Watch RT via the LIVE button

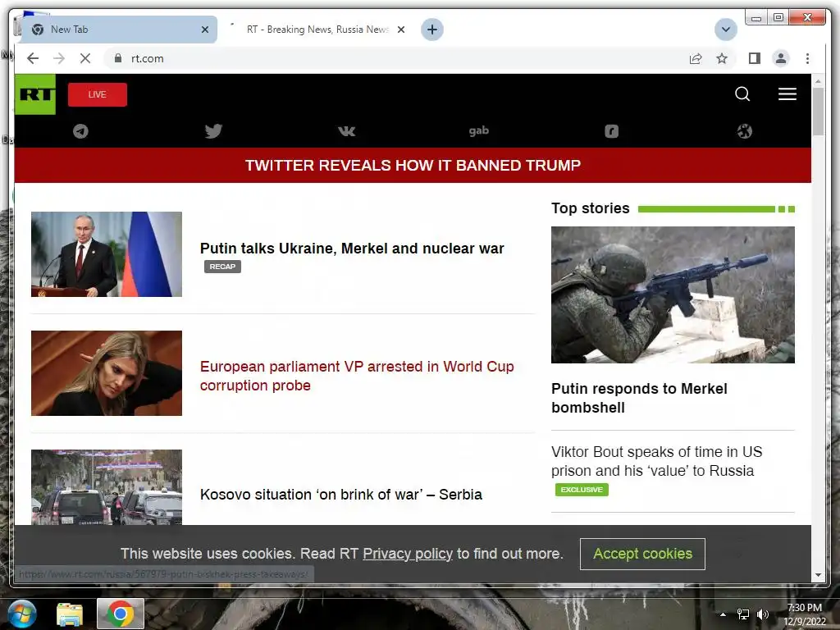tap(98, 94)
